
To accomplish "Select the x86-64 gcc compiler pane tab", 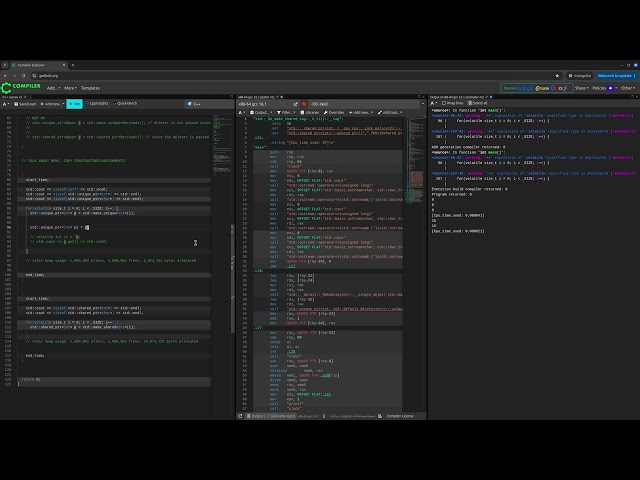I will point(260,97).
